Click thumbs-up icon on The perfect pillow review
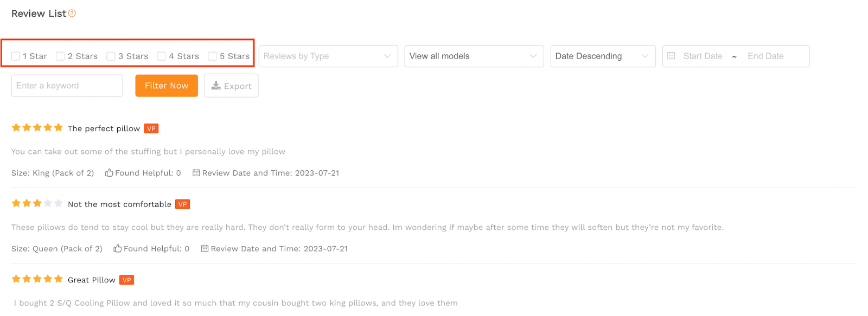This screenshot has height=316, width=868. (x=109, y=173)
